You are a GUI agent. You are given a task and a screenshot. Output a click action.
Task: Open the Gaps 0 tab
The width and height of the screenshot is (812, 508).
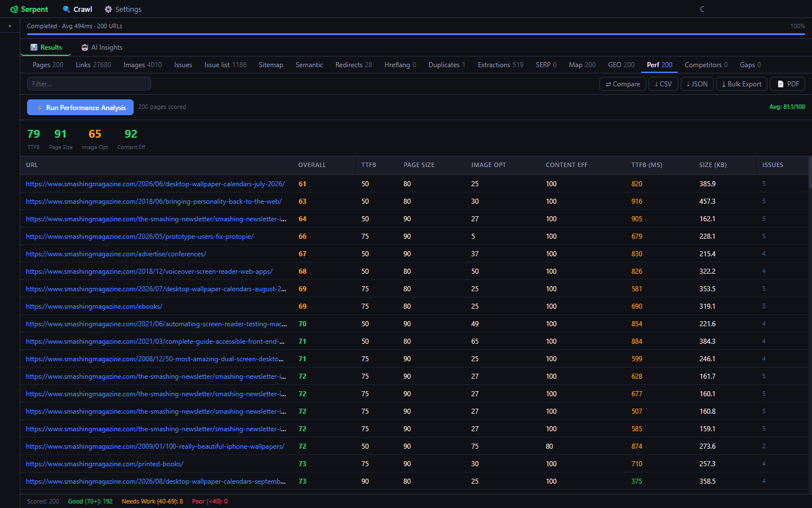point(750,65)
